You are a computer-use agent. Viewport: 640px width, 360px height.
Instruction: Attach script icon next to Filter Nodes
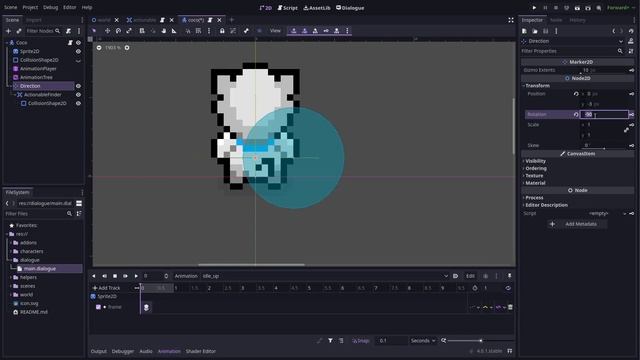point(69,31)
